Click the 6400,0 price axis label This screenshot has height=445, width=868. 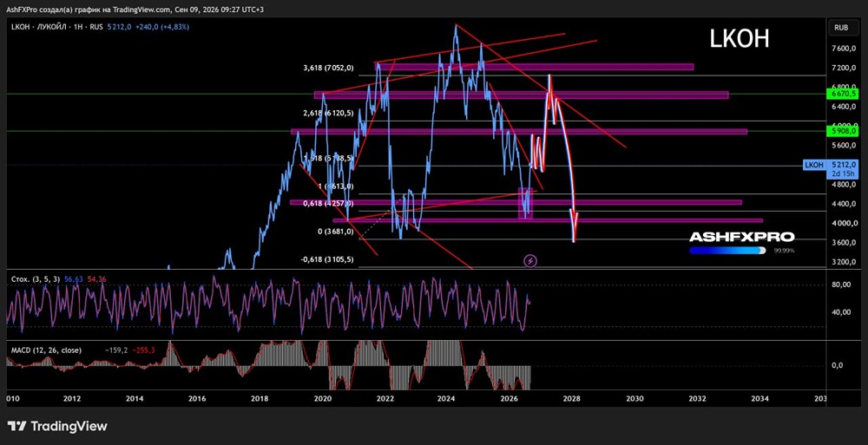844,107
